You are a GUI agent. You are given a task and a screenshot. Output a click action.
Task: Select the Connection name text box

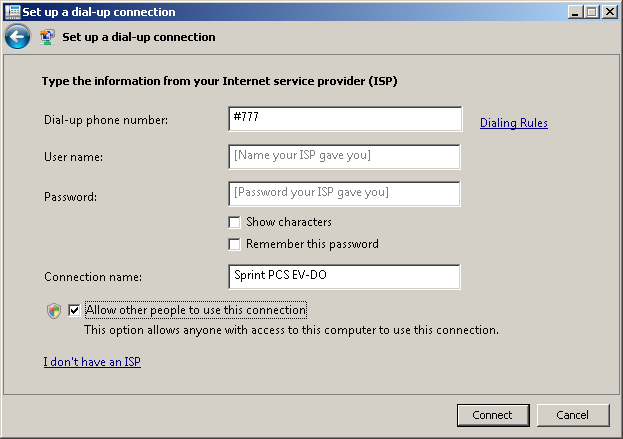tap(344, 277)
